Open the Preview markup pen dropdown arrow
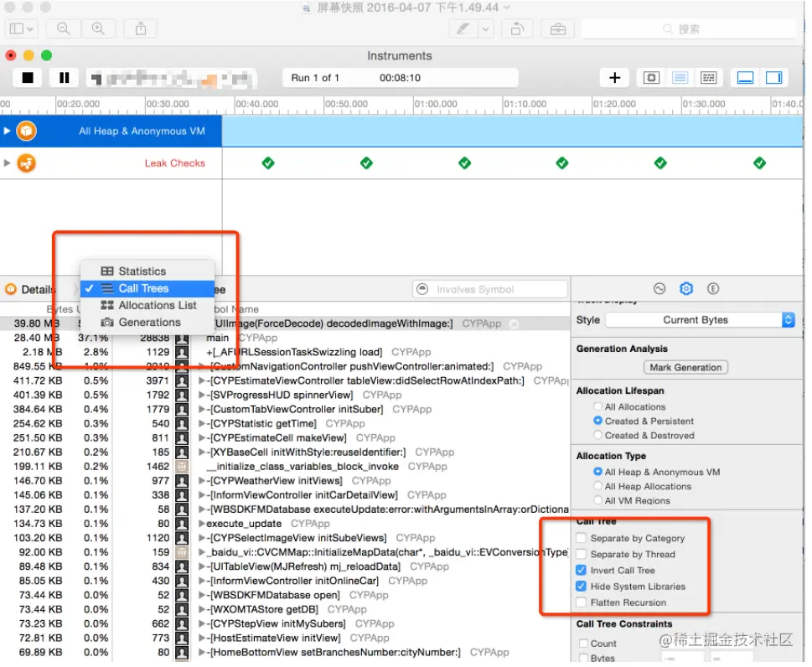 [x=486, y=29]
